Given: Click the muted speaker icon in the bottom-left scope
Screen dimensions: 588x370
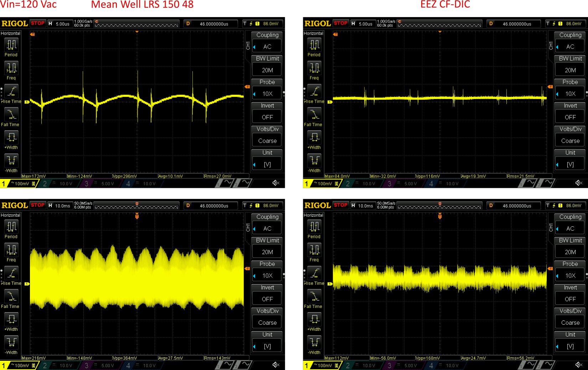Looking at the screenshot, I should coord(276,365).
